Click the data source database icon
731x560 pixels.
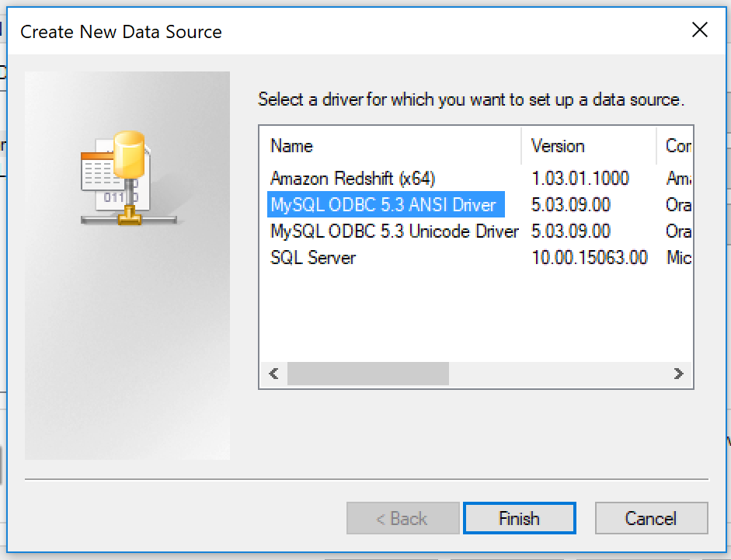point(127,178)
